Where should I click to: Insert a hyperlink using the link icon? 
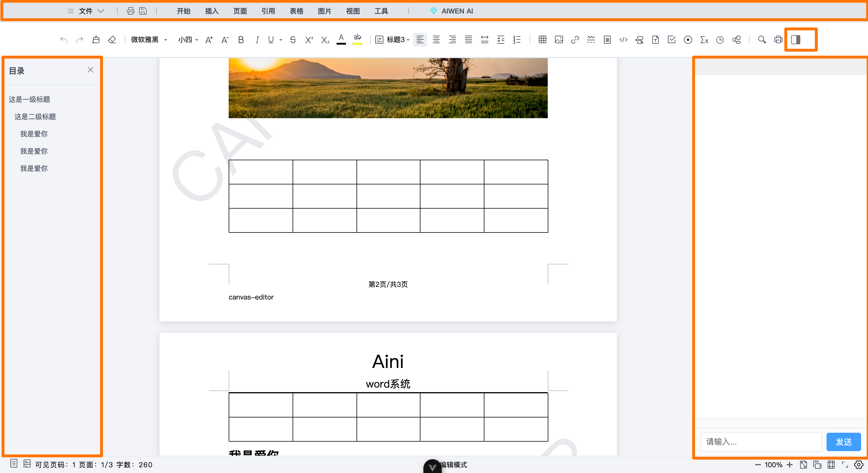(x=575, y=40)
